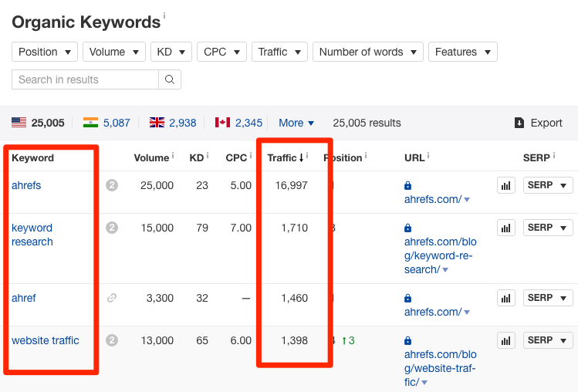Click the 25,005 results count
578x392 pixels.
pos(367,123)
